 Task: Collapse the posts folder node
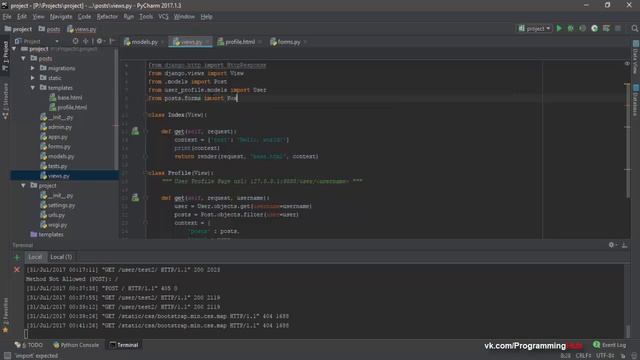tap(23, 59)
